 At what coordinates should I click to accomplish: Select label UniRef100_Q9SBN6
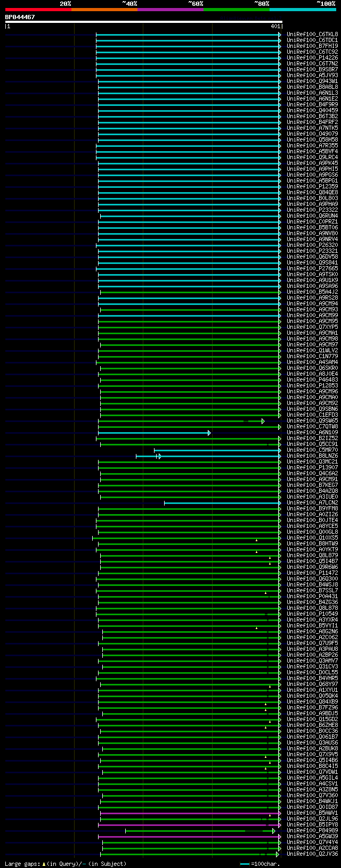point(312,409)
